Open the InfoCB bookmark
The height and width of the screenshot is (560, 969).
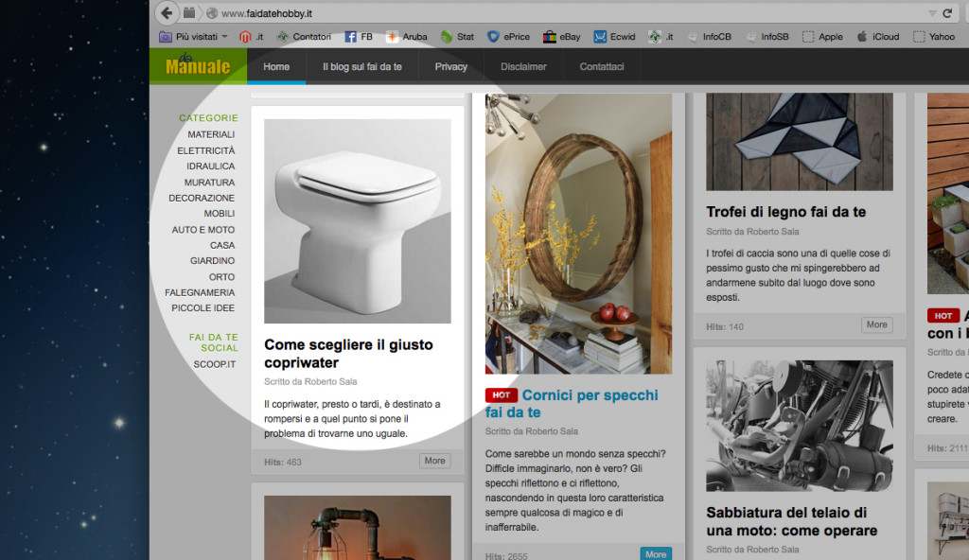(710, 36)
